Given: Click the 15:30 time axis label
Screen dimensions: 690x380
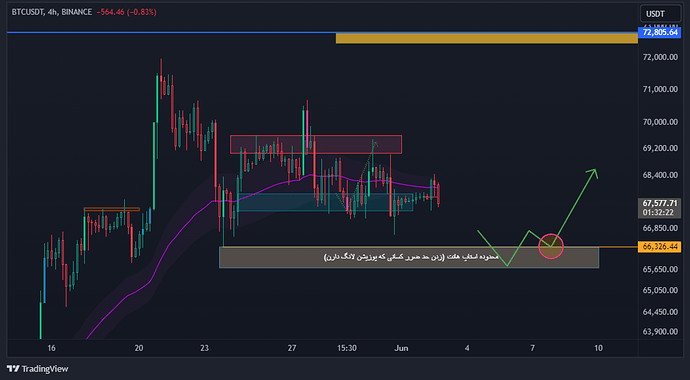Looking at the screenshot, I should pos(347,348).
